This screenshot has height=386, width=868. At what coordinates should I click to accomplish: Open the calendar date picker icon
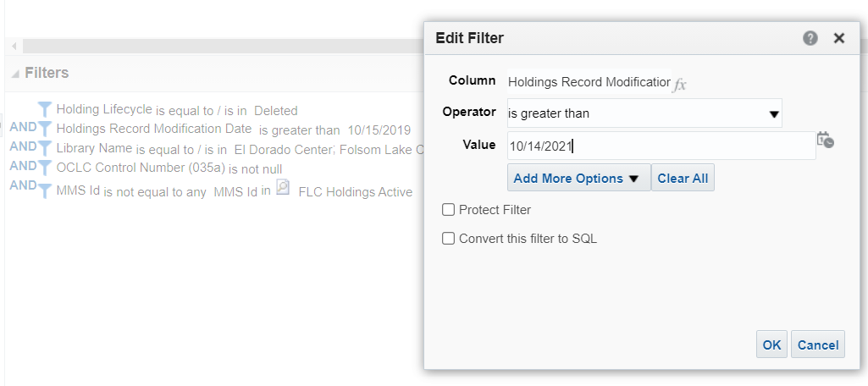[826, 140]
